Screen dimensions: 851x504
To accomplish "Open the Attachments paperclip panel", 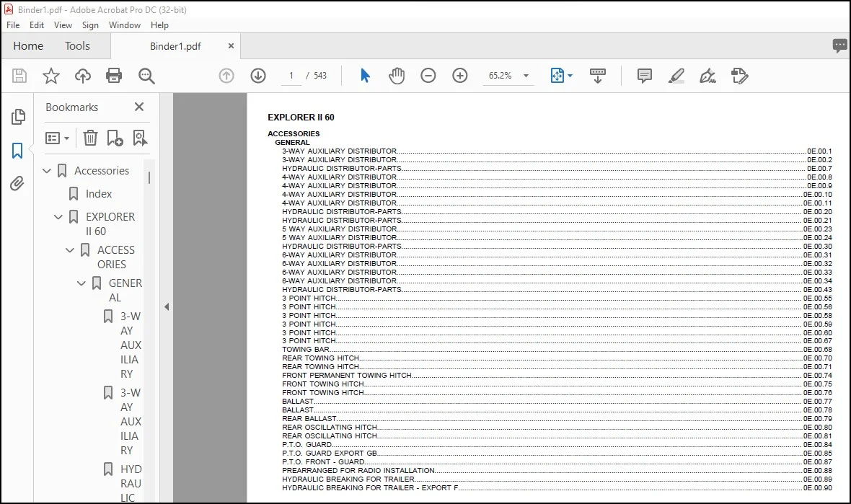I will [17, 184].
